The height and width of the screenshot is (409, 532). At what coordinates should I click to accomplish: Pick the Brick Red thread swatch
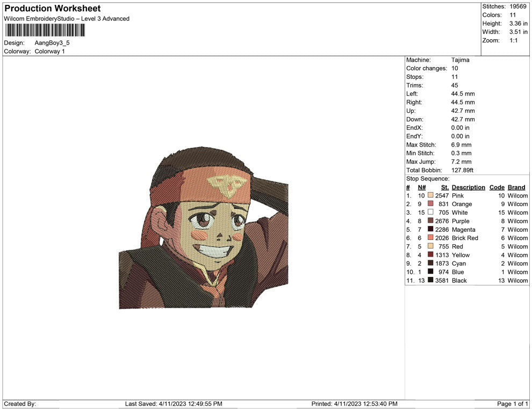click(430, 238)
